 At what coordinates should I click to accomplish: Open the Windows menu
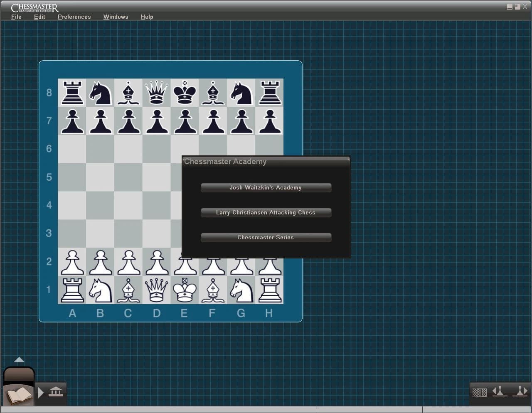[116, 17]
